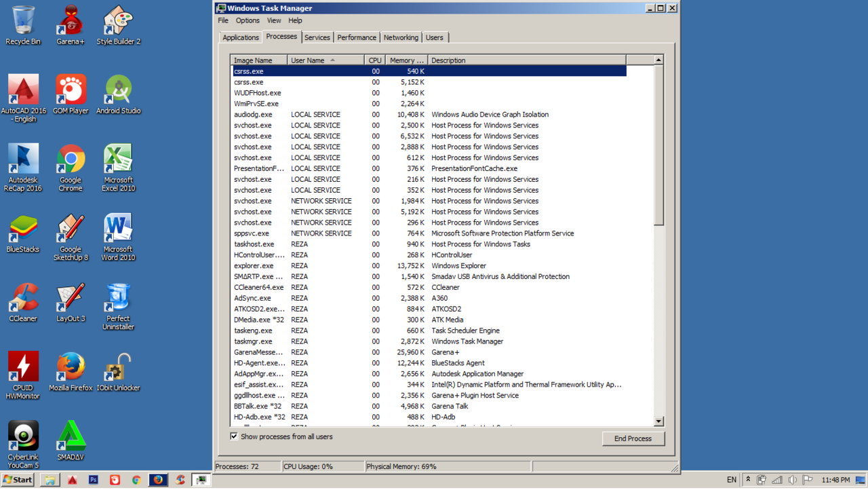The image size is (868, 490).
Task: Open the Recycle Bin desktop icon
Action: (x=23, y=25)
